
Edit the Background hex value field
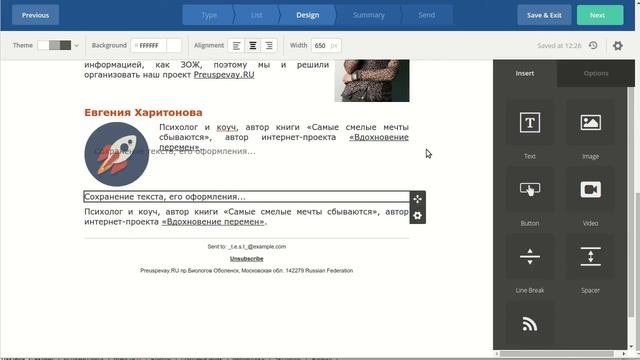[x=149, y=45]
